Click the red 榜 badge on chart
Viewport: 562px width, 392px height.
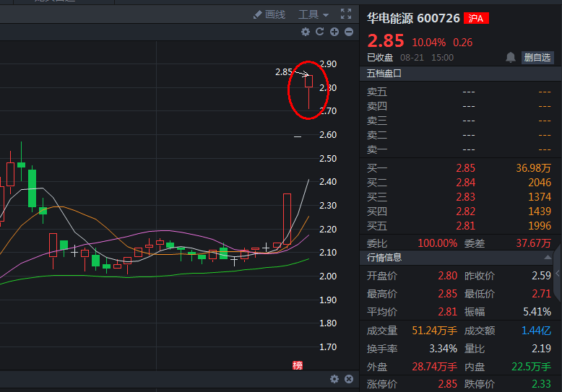pyautogui.click(x=298, y=365)
